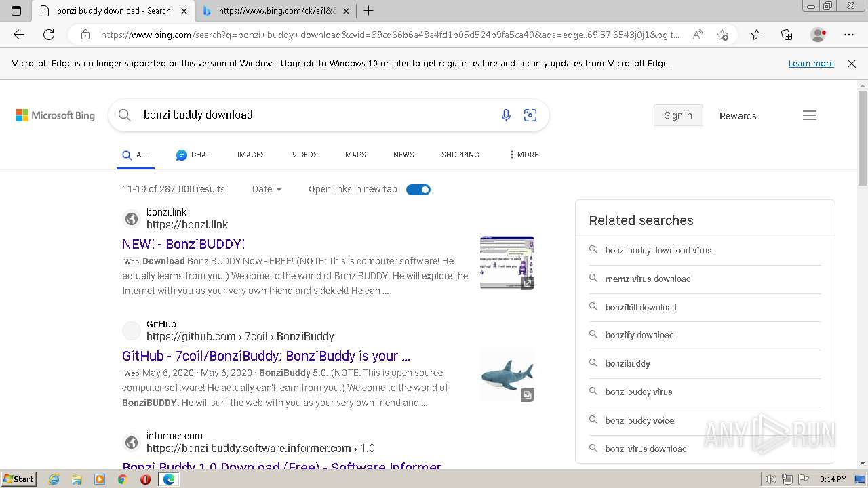Open Collections icon in toolbar
The width and height of the screenshot is (868, 488).
point(787,35)
